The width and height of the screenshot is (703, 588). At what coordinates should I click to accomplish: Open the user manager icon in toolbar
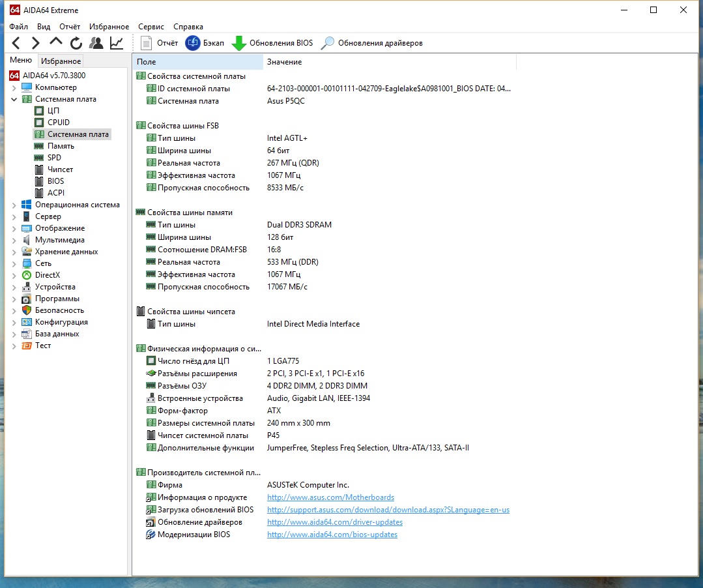click(x=96, y=43)
